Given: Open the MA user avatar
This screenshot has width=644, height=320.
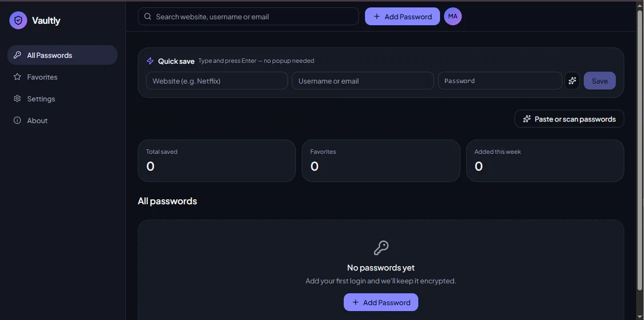Looking at the screenshot, I should 453,16.
